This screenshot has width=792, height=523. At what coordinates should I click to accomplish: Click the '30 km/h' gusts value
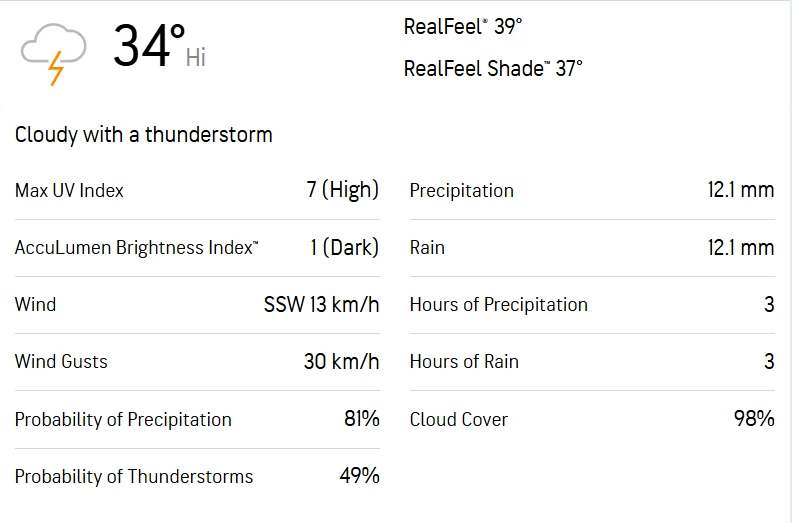pyautogui.click(x=341, y=361)
